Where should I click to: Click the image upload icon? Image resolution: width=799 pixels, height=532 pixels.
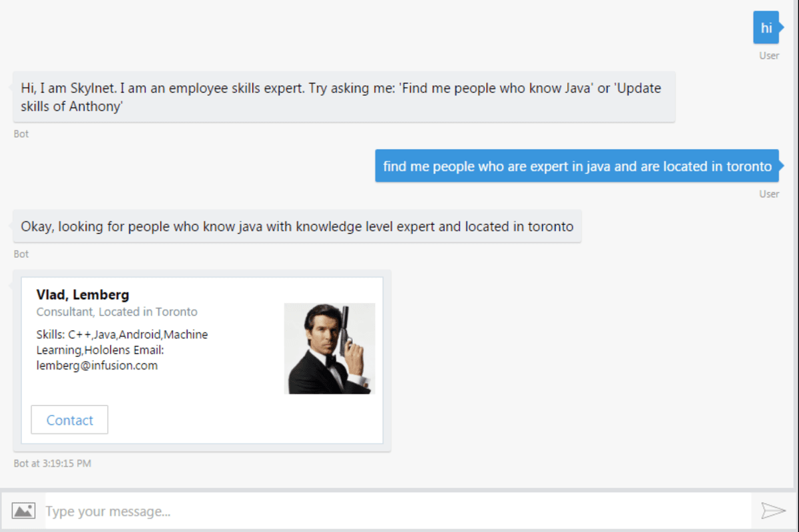(23, 511)
